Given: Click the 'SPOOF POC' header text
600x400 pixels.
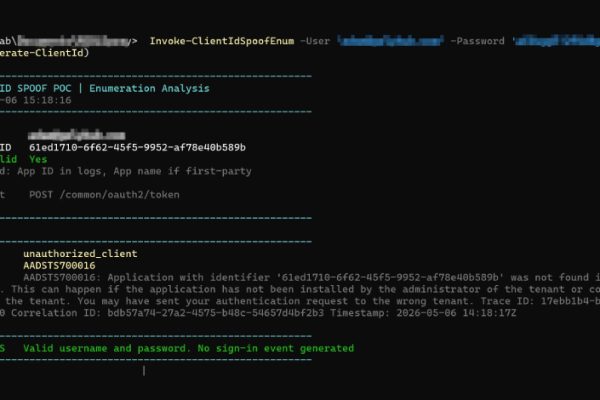Looking at the screenshot, I should click(44, 88).
